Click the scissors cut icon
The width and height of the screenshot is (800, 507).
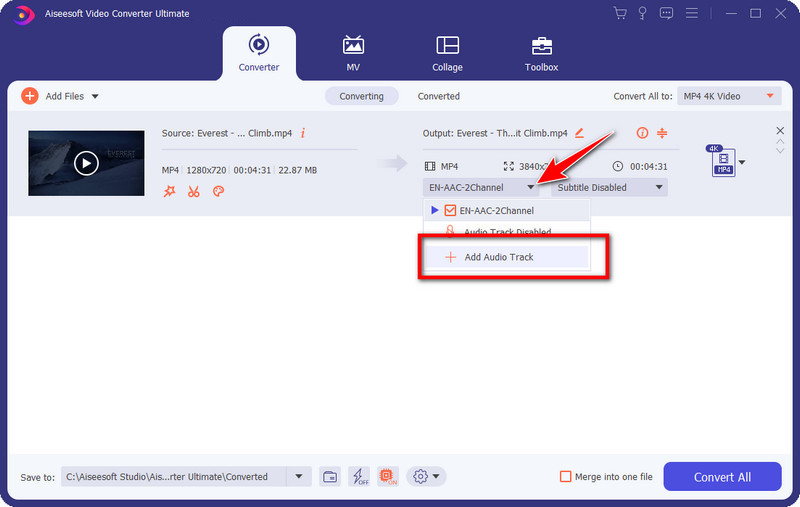[x=193, y=191]
